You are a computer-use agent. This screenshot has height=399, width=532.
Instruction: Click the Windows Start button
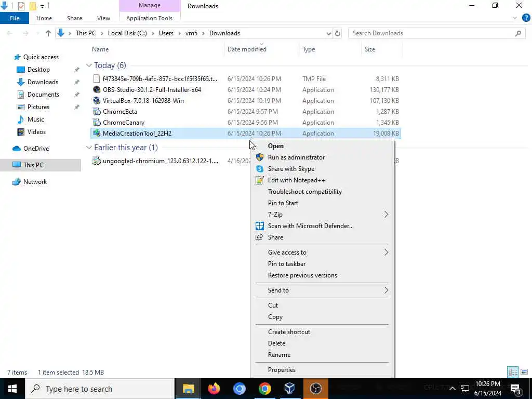tap(12, 389)
